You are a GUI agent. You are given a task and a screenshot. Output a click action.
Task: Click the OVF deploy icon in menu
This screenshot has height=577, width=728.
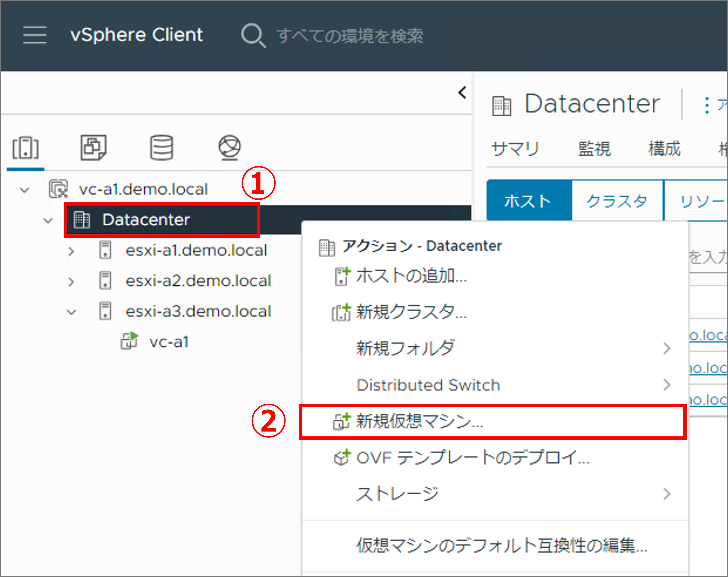tap(342, 457)
